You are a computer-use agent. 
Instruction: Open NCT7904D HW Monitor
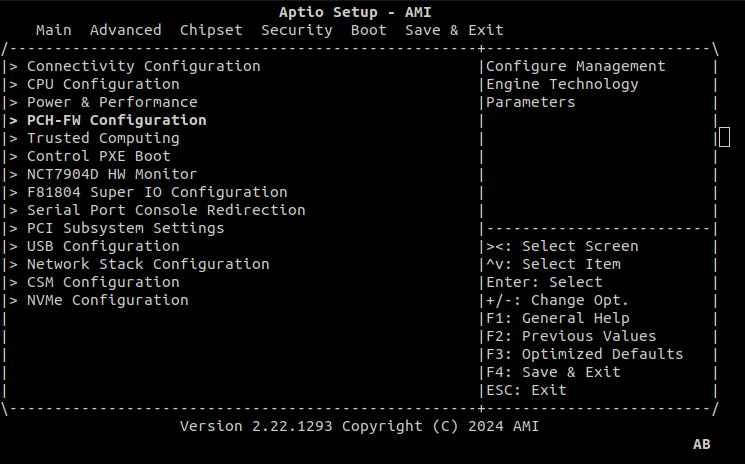pos(112,174)
